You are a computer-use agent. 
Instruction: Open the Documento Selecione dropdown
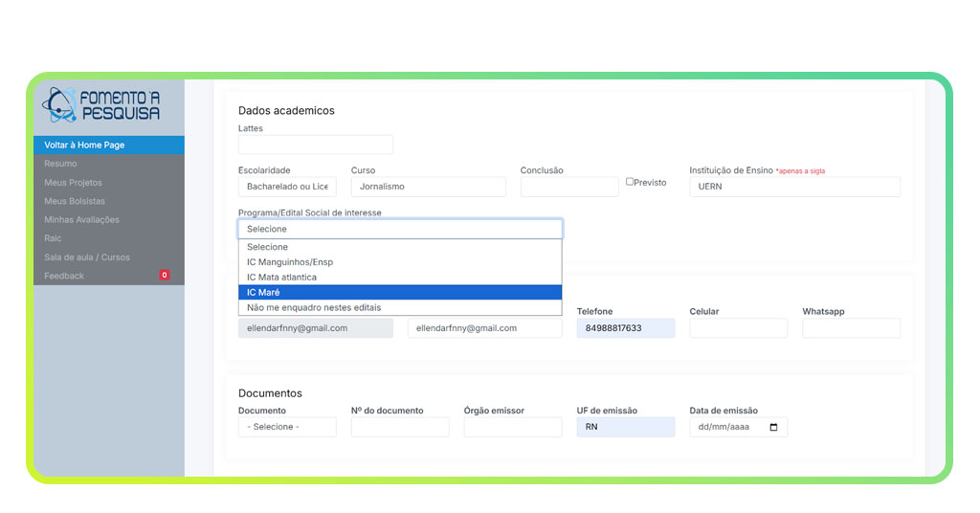[287, 427]
